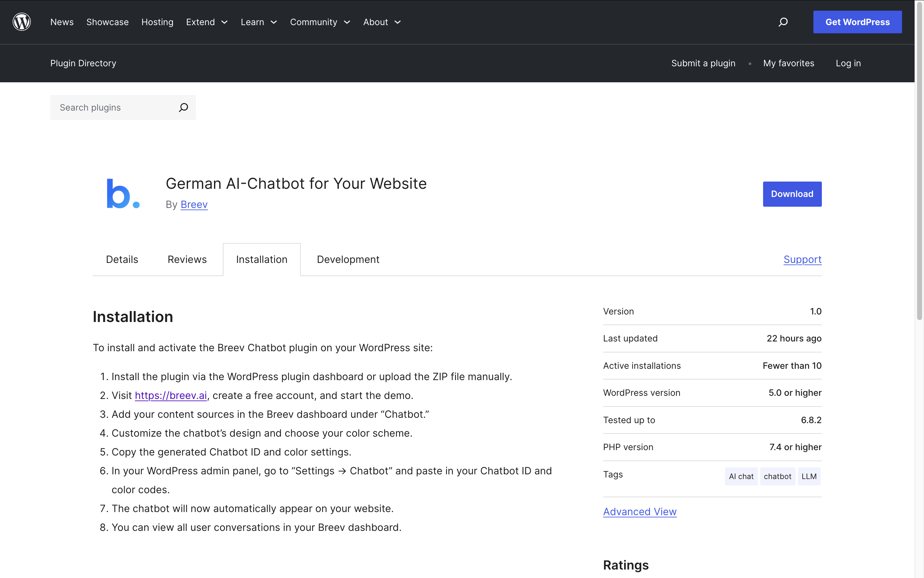The height and width of the screenshot is (578, 924).
Task: Open the News page
Action: [x=62, y=22]
